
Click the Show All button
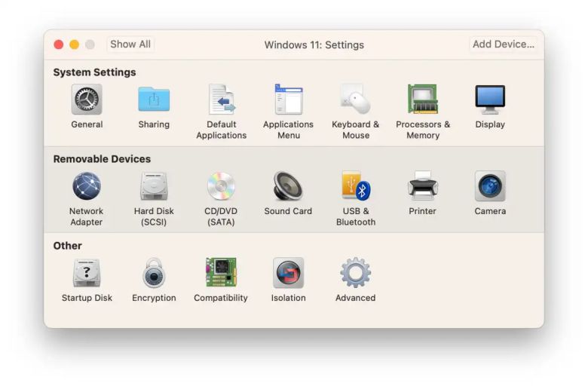tap(130, 44)
